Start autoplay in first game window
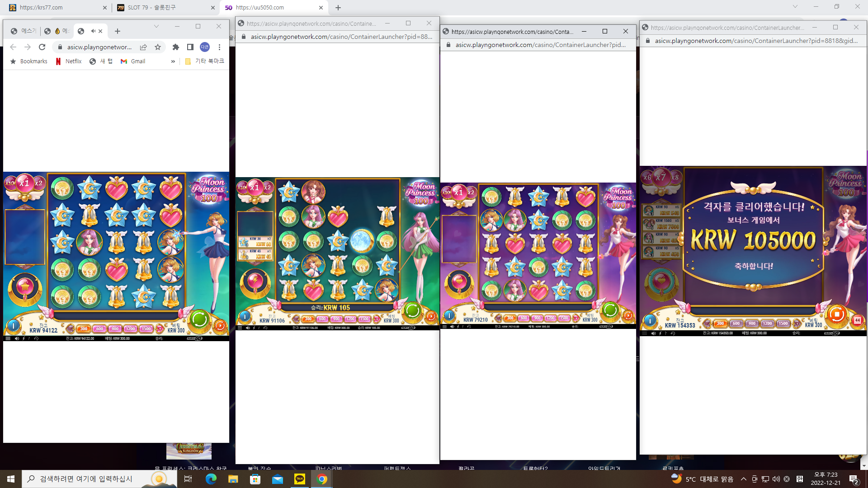 point(220,325)
